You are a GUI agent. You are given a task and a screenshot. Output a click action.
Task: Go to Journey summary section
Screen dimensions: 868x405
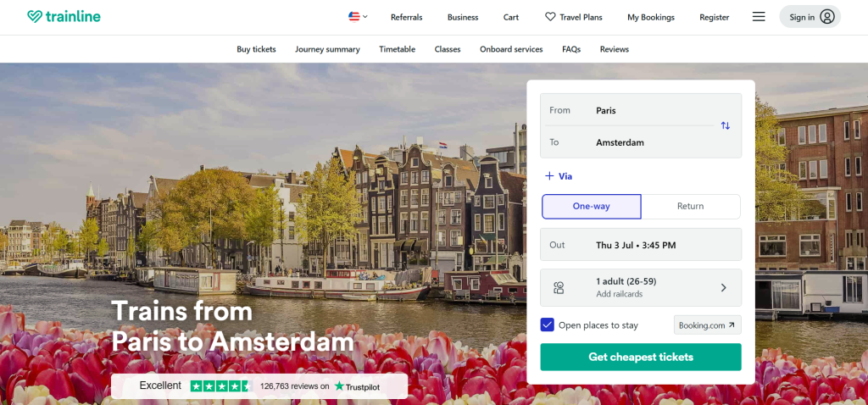327,49
